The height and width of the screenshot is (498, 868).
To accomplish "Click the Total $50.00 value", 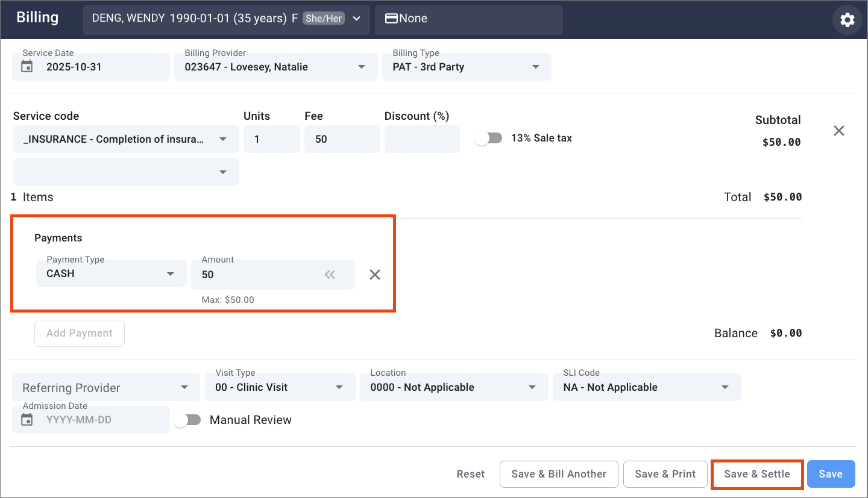I will [782, 197].
